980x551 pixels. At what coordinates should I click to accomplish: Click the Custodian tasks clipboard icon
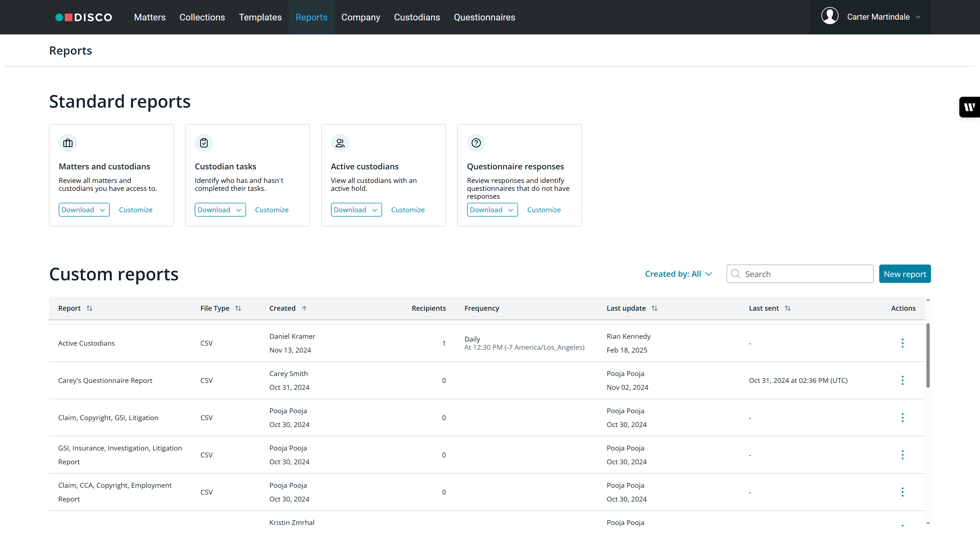click(x=204, y=143)
